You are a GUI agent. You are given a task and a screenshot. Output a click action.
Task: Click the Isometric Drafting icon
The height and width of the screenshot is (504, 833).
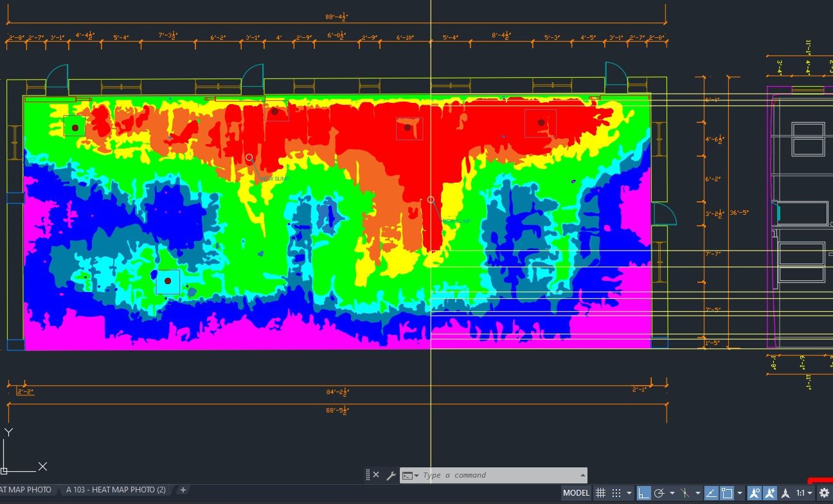(x=685, y=493)
